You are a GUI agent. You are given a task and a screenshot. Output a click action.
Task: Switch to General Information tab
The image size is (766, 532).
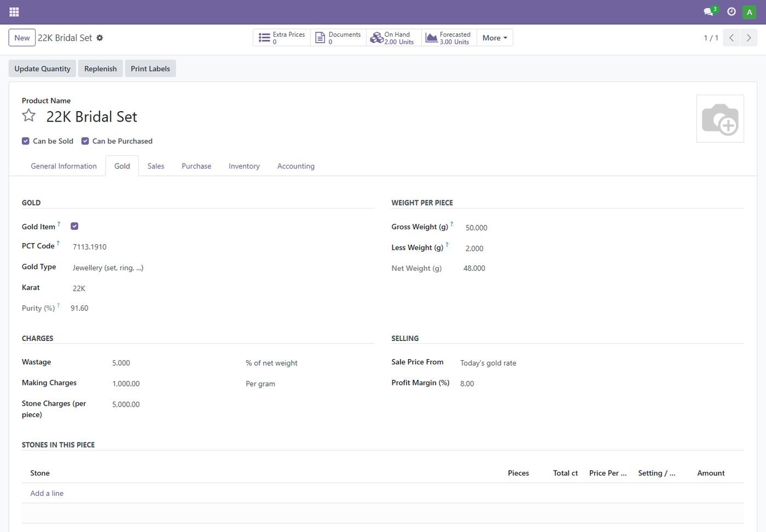[x=63, y=166]
